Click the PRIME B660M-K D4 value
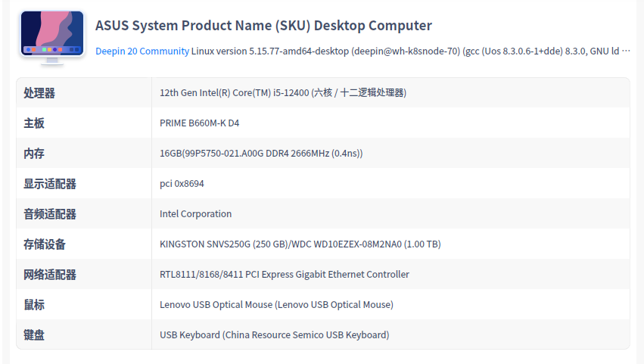 click(x=199, y=123)
